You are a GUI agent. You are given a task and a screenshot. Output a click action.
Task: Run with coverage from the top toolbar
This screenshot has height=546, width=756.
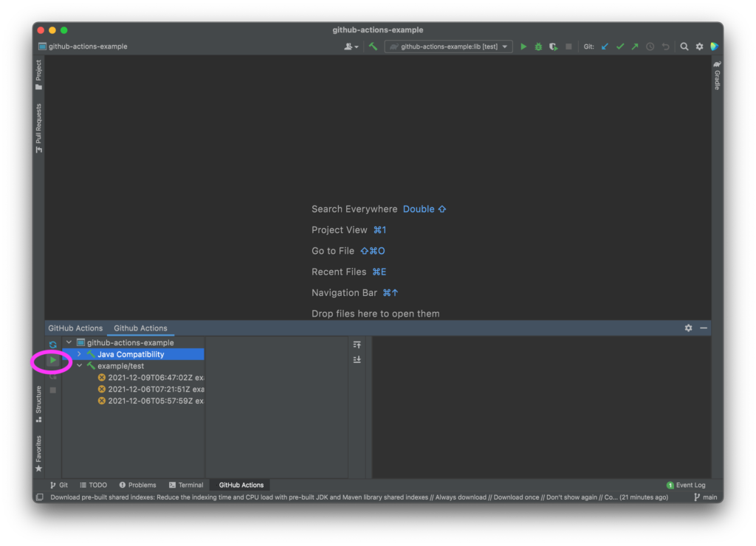point(553,46)
